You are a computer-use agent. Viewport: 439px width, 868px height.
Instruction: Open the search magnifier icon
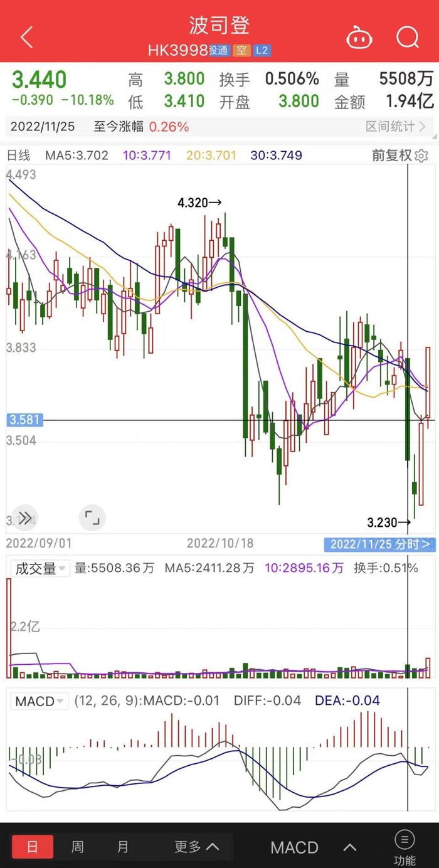[408, 38]
